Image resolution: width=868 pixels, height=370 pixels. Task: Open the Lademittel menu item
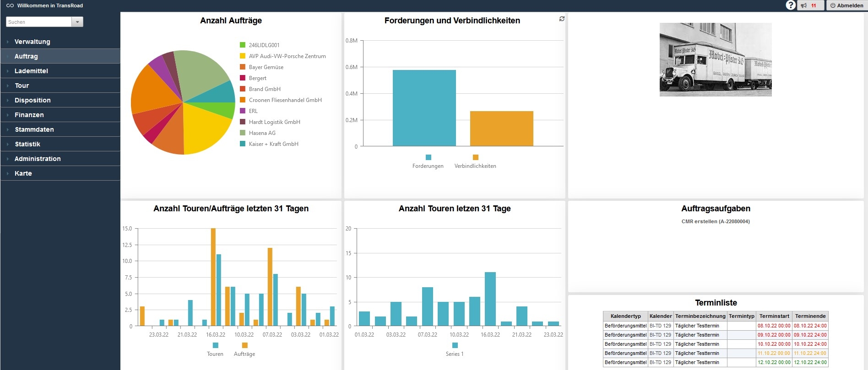(x=60, y=71)
